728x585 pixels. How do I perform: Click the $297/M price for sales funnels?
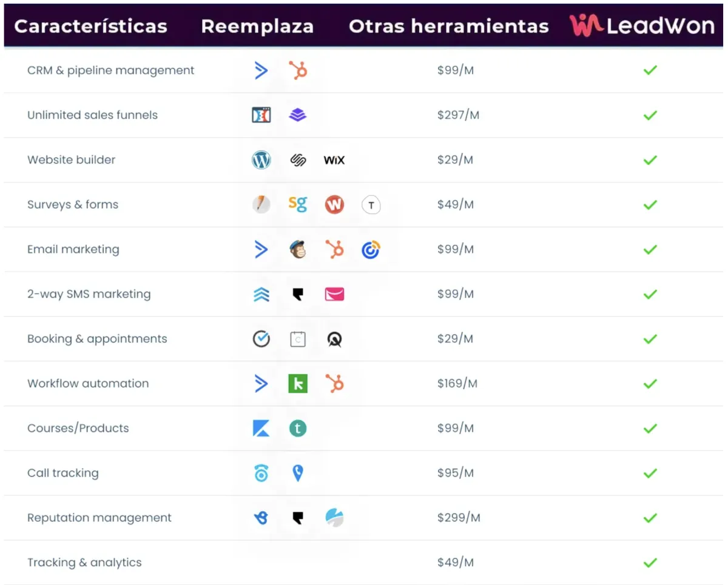(458, 115)
